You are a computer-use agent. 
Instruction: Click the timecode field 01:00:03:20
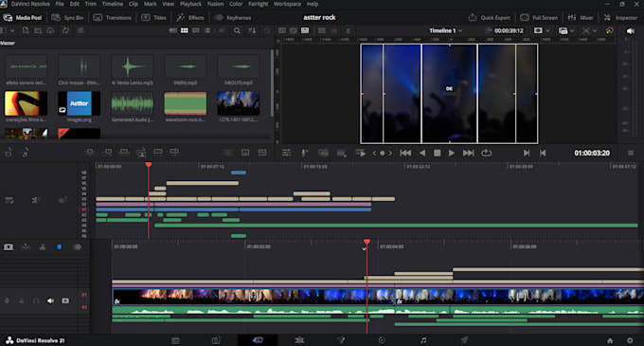pyautogui.click(x=592, y=153)
